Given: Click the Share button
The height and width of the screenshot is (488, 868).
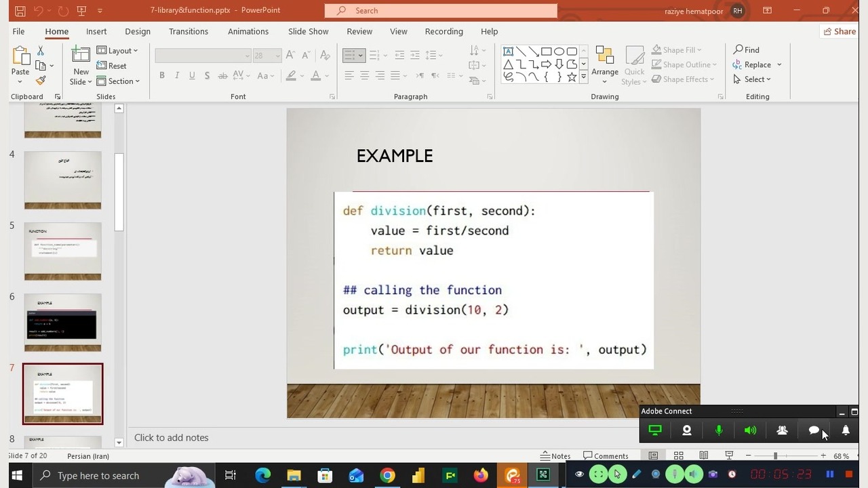Looking at the screenshot, I should [x=839, y=31].
